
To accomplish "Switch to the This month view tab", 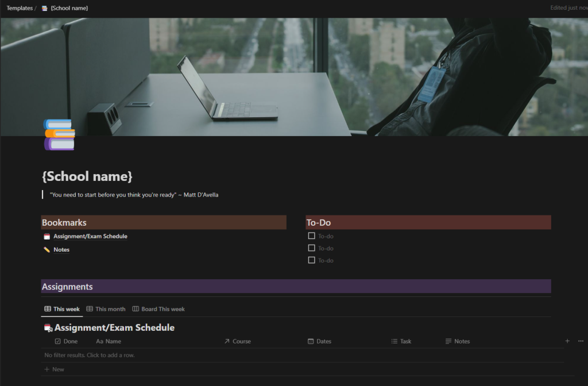I will click(x=106, y=309).
